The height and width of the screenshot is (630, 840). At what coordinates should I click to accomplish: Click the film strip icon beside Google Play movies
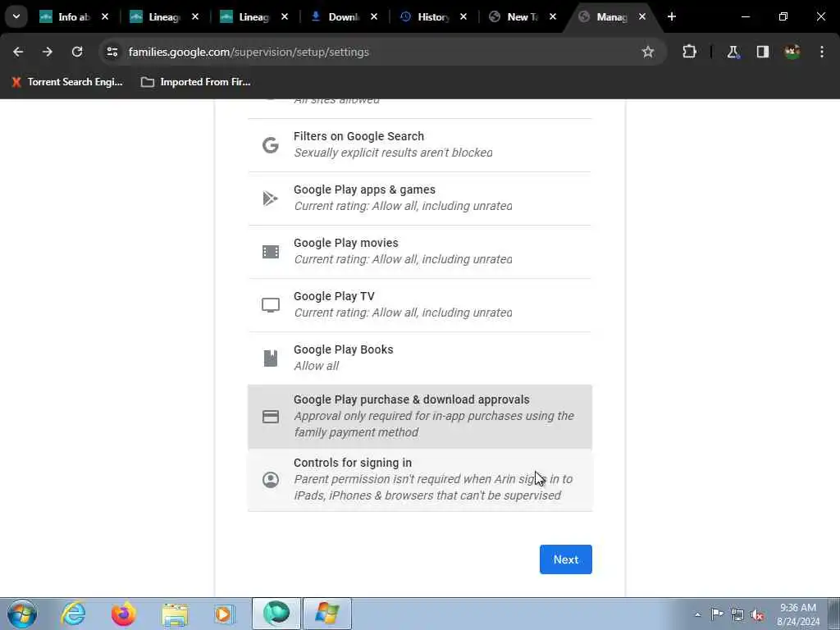point(271,251)
